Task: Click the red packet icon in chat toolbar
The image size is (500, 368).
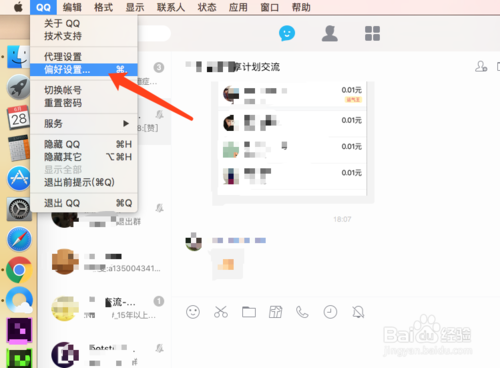Action: [x=276, y=312]
